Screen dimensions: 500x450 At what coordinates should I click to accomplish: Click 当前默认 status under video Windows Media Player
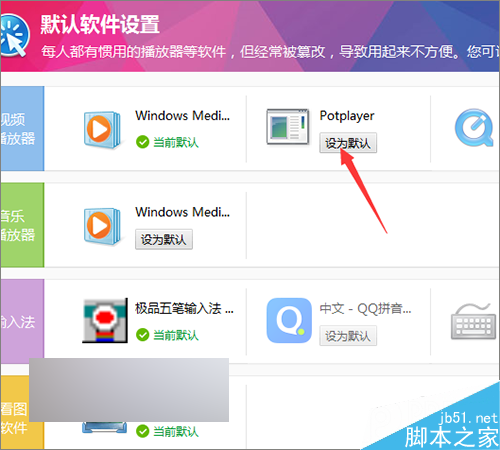pyautogui.click(x=176, y=142)
